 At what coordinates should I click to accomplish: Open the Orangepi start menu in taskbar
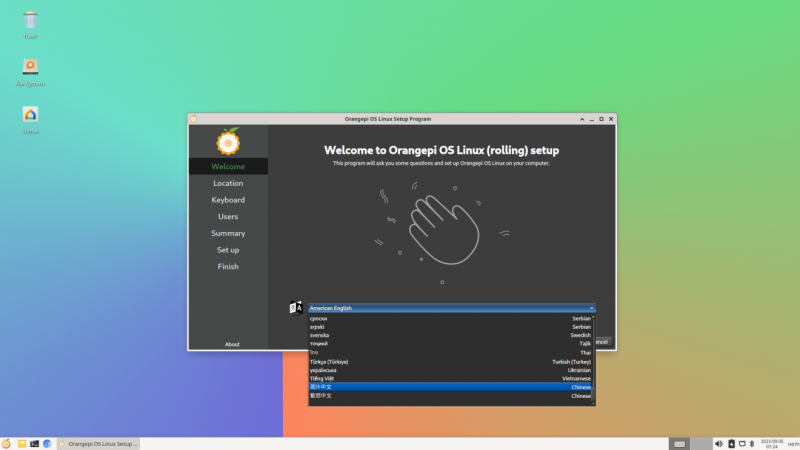pos(7,444)
